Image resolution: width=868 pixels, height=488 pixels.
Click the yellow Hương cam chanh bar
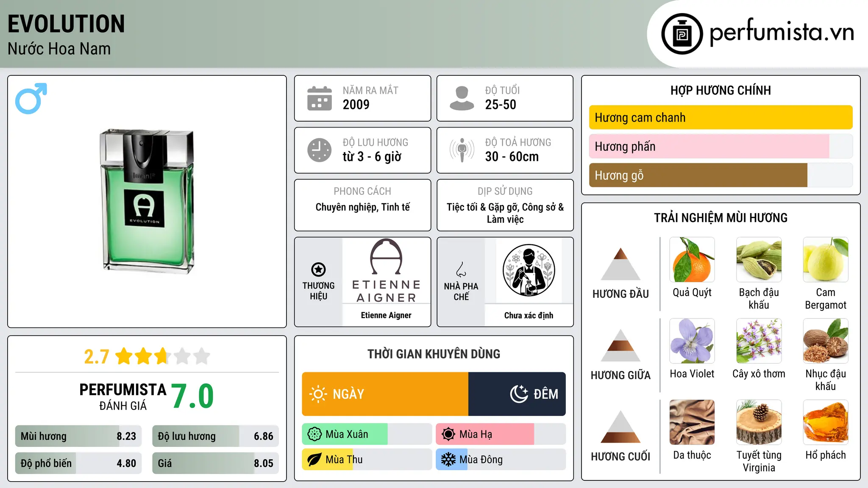(721, 117)
